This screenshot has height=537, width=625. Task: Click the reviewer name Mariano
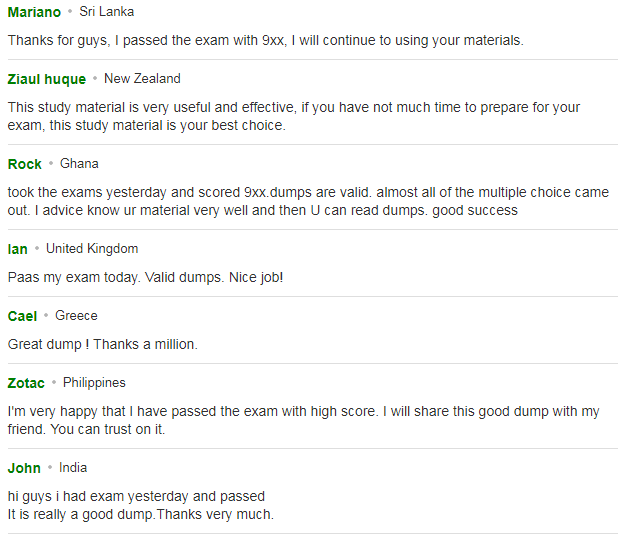click(34, 12)
